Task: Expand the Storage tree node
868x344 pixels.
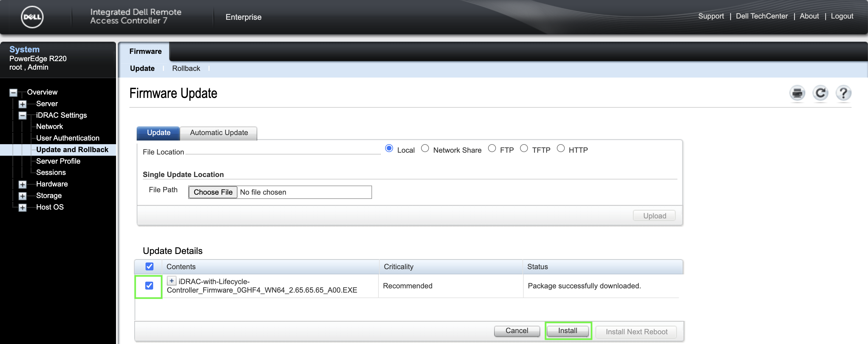Action: (22, 196)
